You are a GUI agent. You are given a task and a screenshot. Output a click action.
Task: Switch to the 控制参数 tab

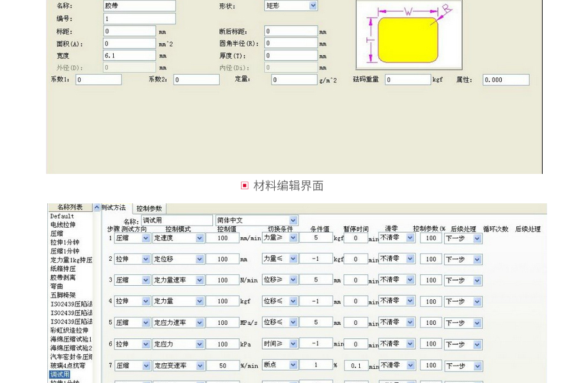click(150, 208)
